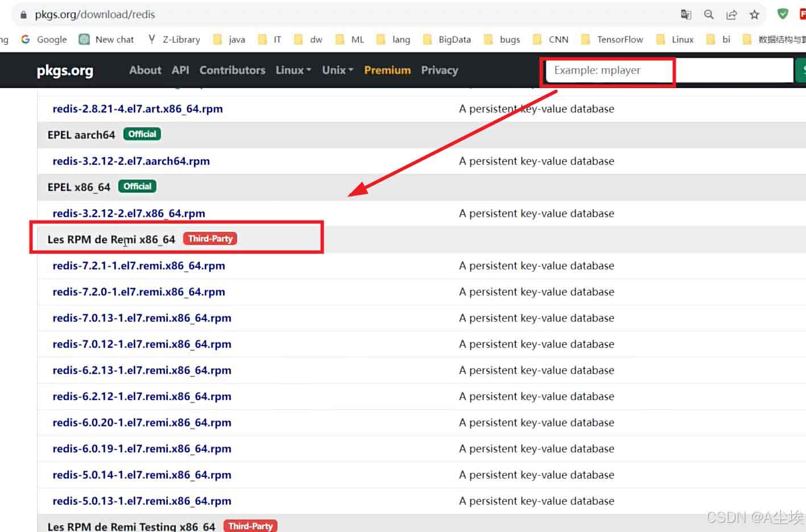Image resolution: width=806 pixels, height=532 pixels.
Task: Expand the Linux dropdown in navbar
Action: click(293, 70)
